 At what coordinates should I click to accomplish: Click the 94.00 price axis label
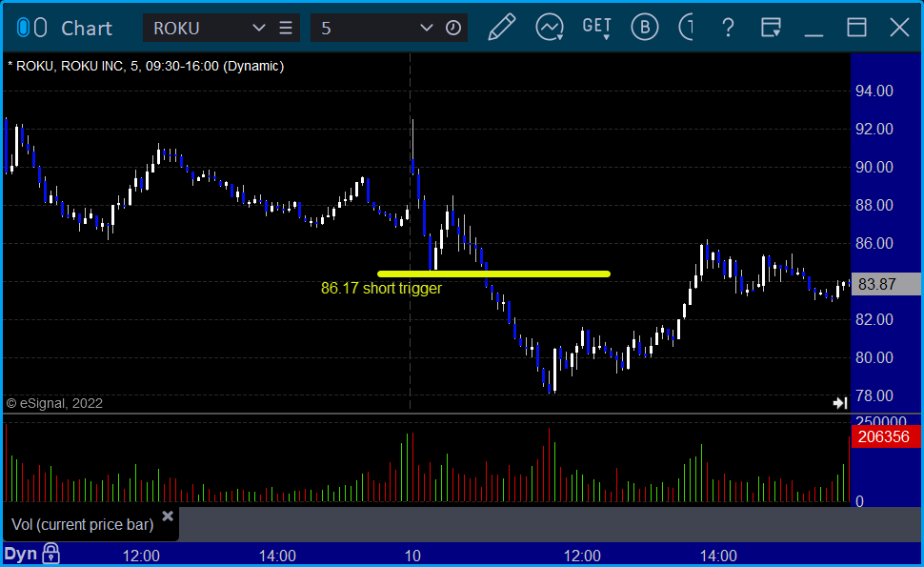coord(874,91)
